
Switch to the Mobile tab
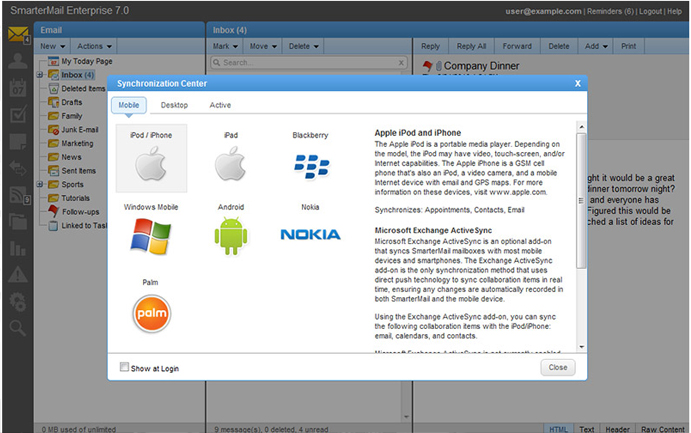(x=129, y=105)
